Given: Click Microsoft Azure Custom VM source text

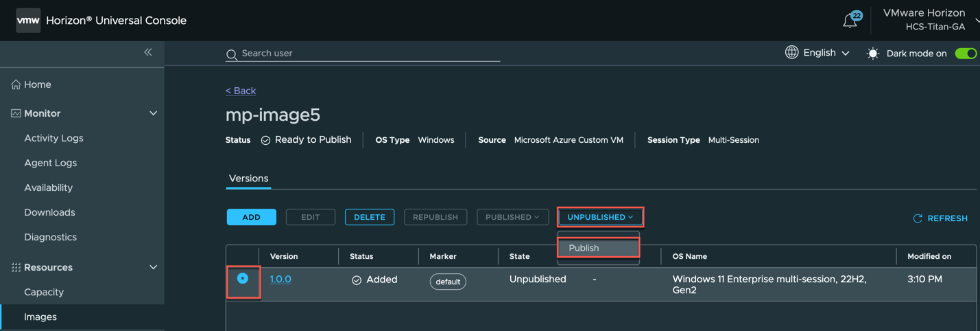Looking at the screenshot, I should coord(569,140).
